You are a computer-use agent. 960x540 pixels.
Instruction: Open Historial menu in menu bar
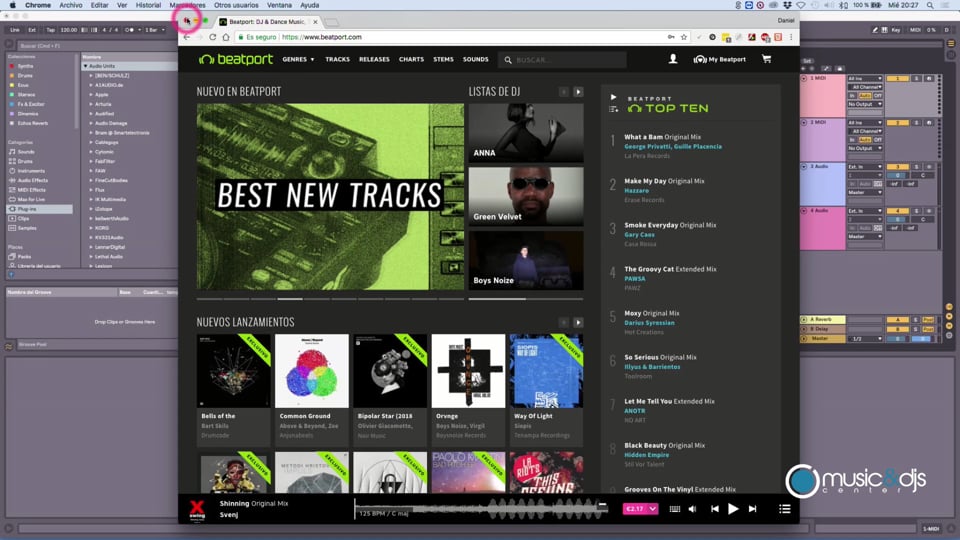(148, 5)
